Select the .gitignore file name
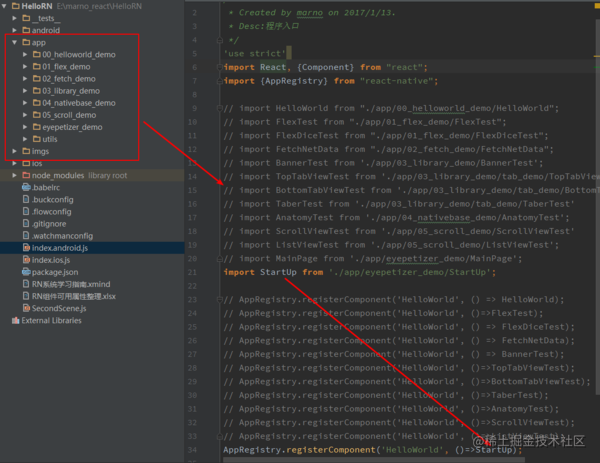600x463 pixels. coord(49,223)
